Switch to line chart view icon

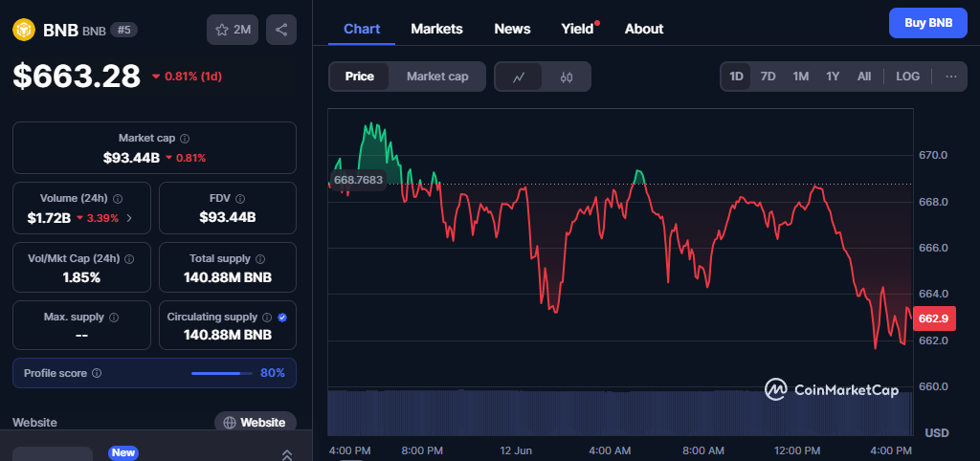(x=518, y=77)
